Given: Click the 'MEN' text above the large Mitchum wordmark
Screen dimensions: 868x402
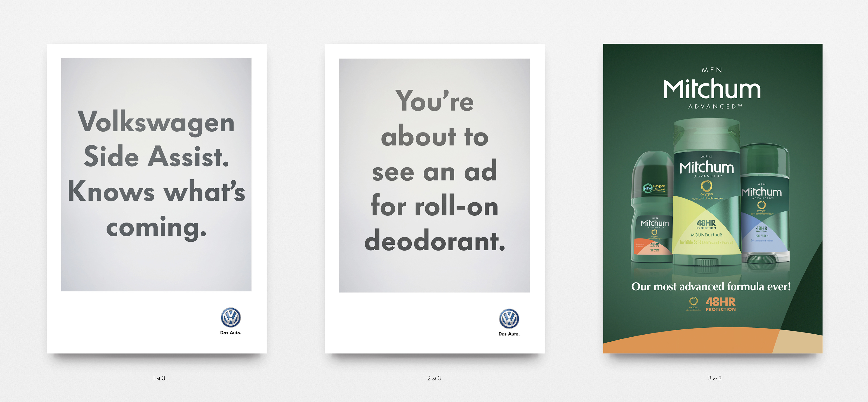Looking at the screenshot, I should [712, 70].
